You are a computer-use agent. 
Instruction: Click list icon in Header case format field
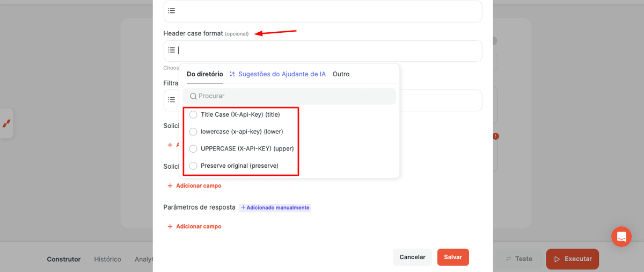171,50
